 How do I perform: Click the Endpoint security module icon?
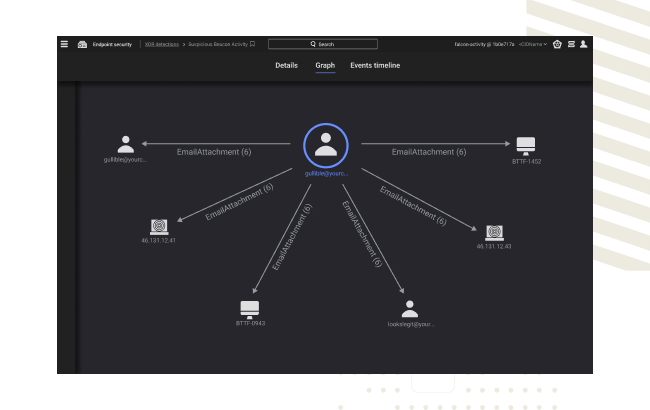point(82,44)
